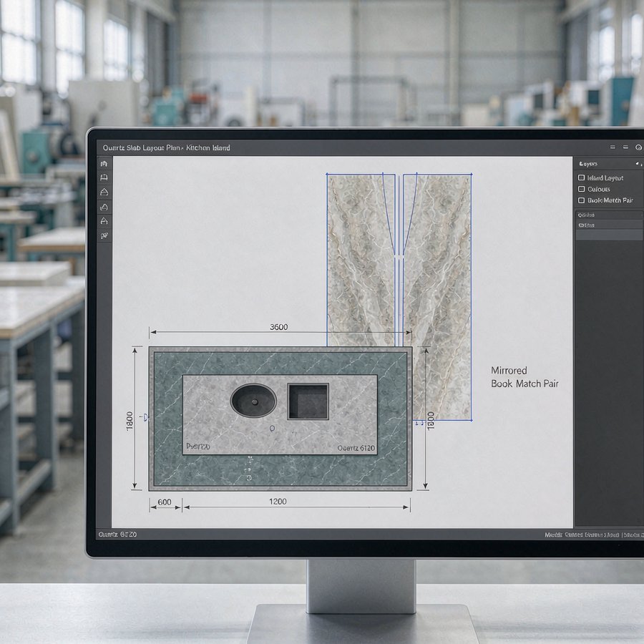This screenshot has width=644, height=644.
Task: Select the left slab of the book match pair
Action: 361,260
